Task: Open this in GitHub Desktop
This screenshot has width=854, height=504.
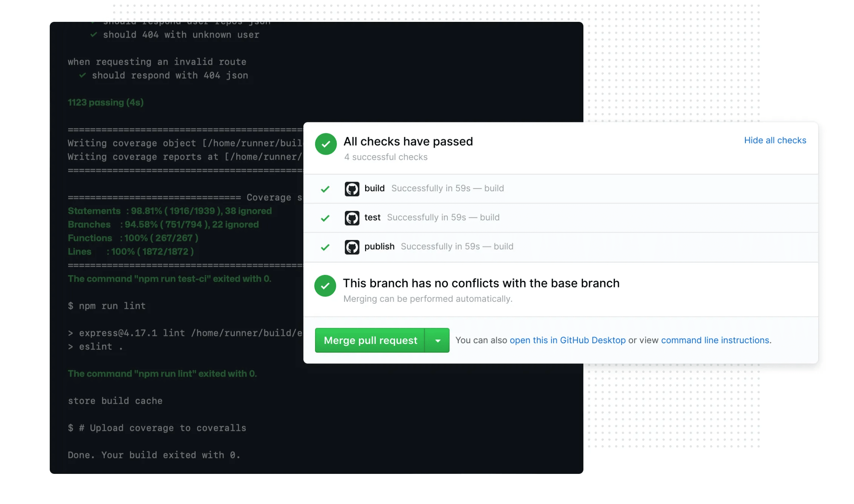Action: click(x=568, y=340)
